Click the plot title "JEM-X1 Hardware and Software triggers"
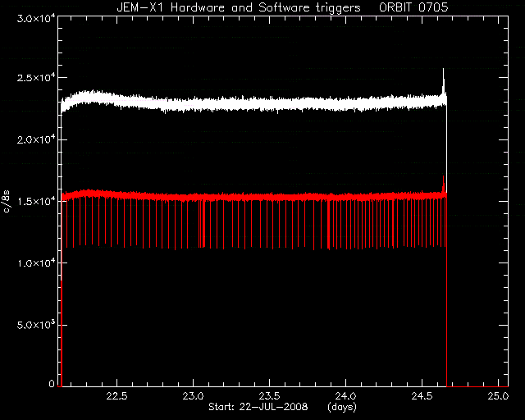 tap(239, 7)
